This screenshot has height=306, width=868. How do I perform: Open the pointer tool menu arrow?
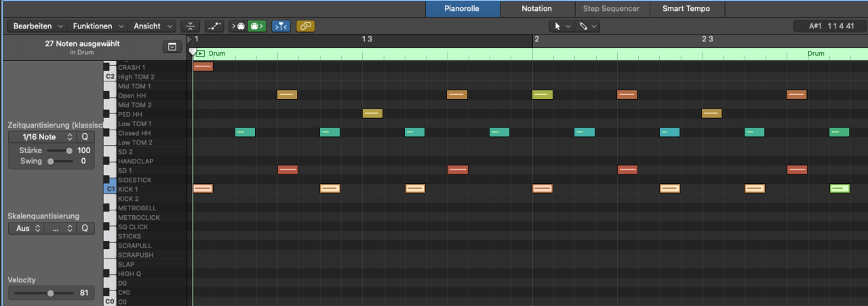tap(568, 26)
